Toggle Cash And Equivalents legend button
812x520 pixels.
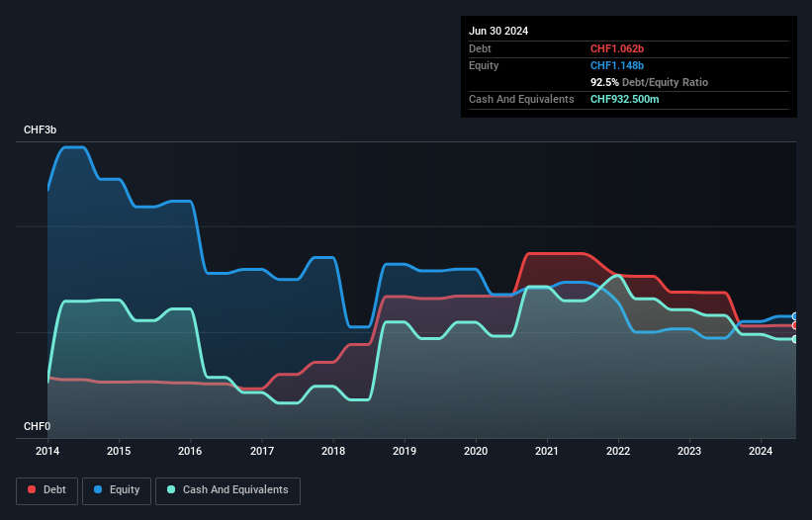click(x=227, y=490)
